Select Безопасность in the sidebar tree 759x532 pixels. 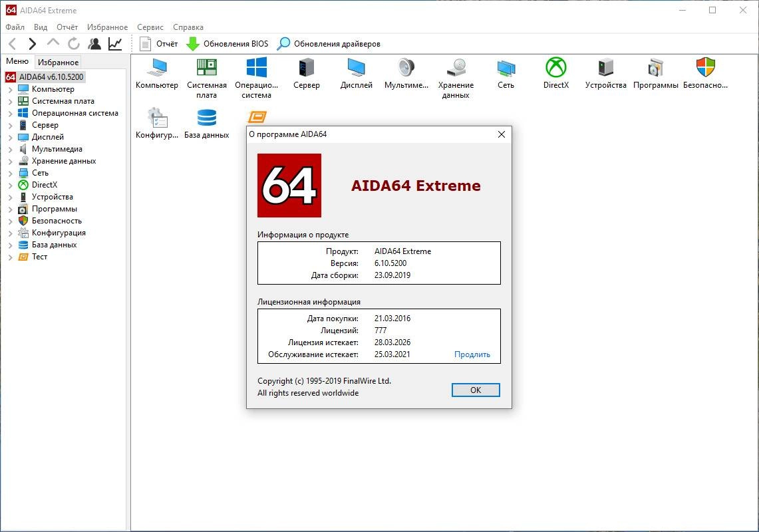pos(57,221)
